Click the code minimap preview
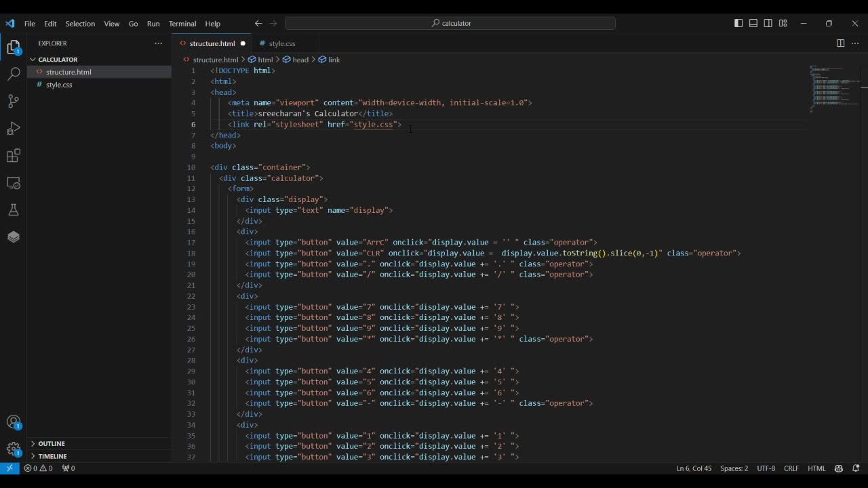The height and width of the screenshot is (488, 868). [x=834, y=88]
